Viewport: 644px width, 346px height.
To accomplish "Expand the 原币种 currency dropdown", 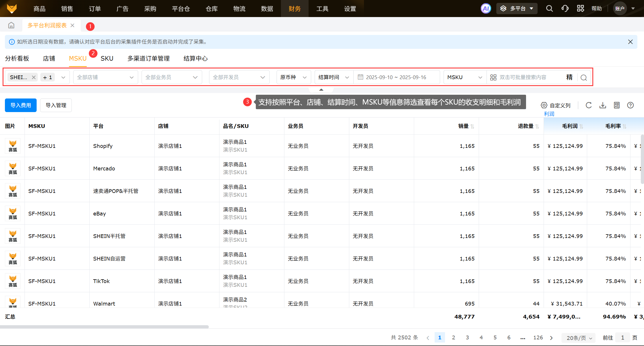I will [293, 77].
